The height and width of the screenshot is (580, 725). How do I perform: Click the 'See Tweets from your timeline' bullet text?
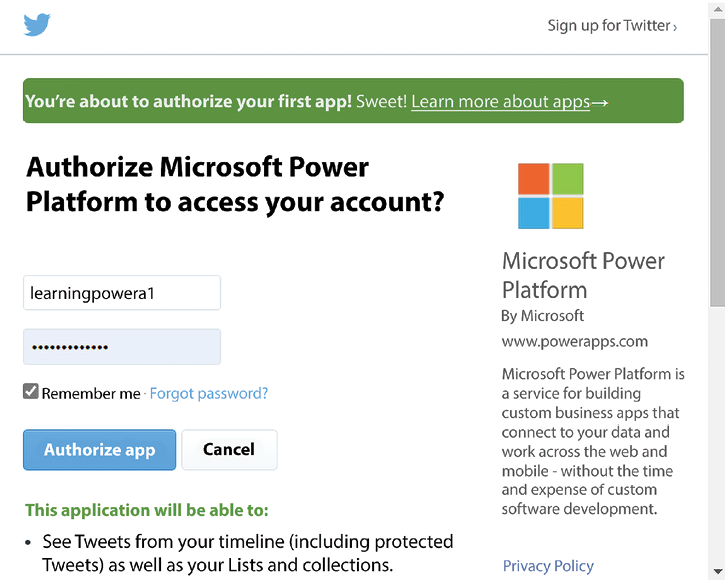[248, 553]
